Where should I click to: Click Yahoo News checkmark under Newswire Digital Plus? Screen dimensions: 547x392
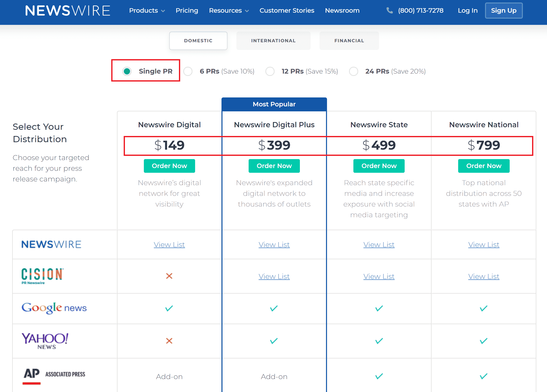[x=274, y=341]
